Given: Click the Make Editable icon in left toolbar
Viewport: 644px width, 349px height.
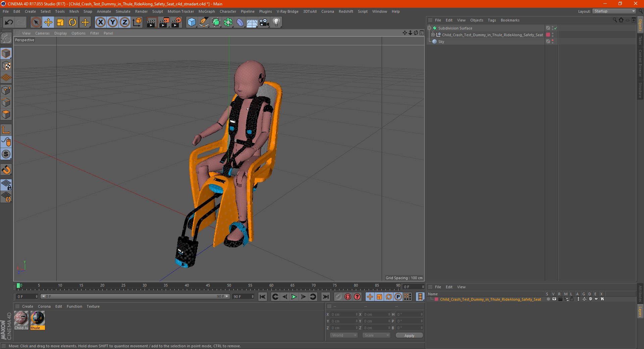Looking at the screenshot, I should coord(6,38).
